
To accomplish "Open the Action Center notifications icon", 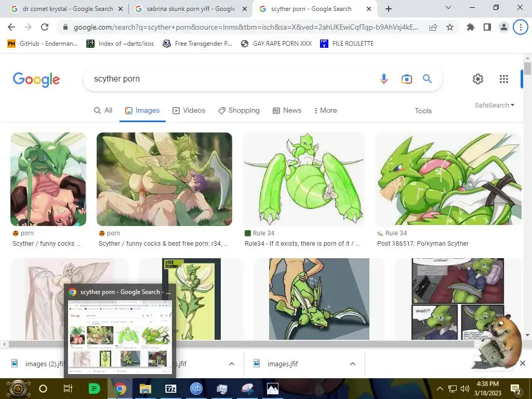I will click(x=516, y=389).
